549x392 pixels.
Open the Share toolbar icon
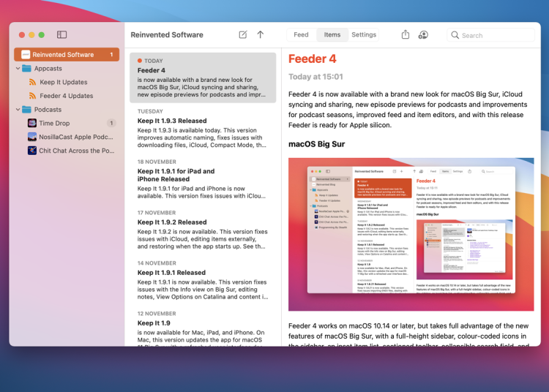(406, 34)
